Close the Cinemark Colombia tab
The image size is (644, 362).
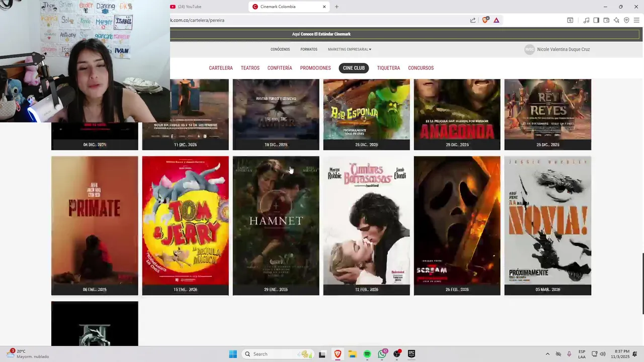coord(324,7)
